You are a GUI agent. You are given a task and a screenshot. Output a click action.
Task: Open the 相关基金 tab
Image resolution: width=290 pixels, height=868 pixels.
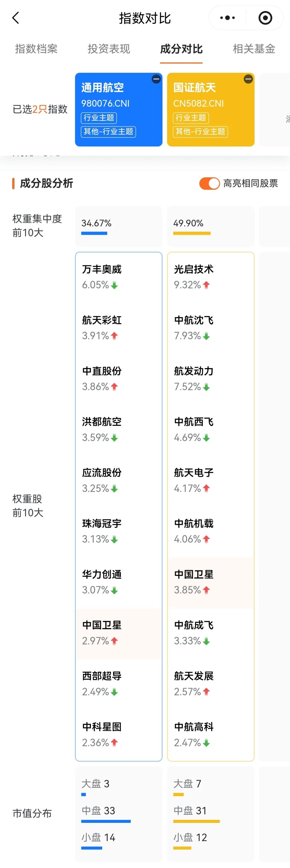pos(254,49)
